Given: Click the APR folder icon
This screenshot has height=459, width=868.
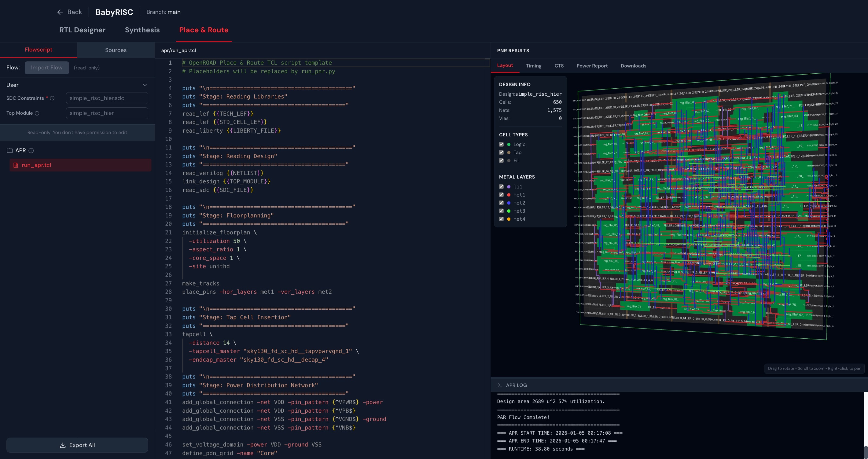Looking at the screenshot, I should tap(10, 150).
